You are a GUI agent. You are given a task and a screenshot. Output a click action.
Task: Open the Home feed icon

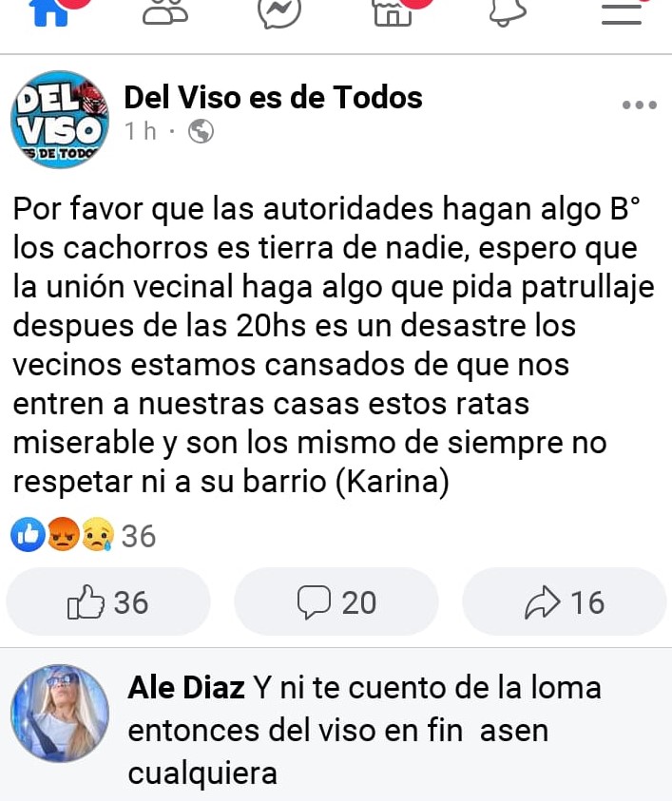click(x=49, y=11)
